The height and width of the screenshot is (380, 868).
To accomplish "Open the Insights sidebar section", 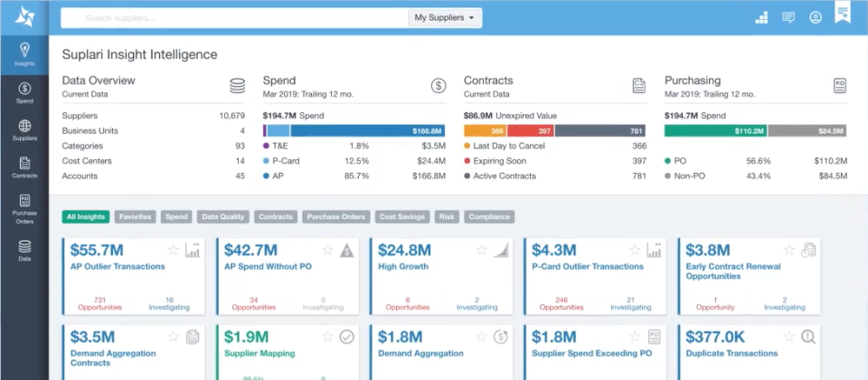I will [24, 55].
